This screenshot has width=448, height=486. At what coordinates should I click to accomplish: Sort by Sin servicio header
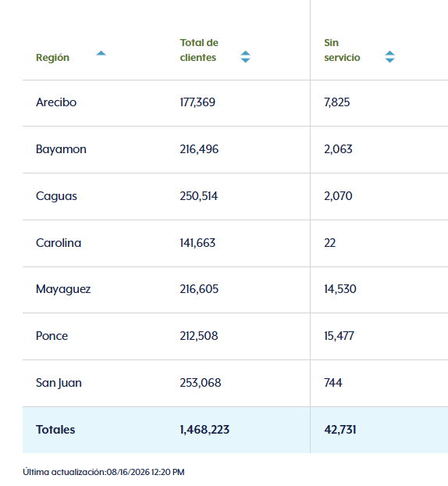342,50
